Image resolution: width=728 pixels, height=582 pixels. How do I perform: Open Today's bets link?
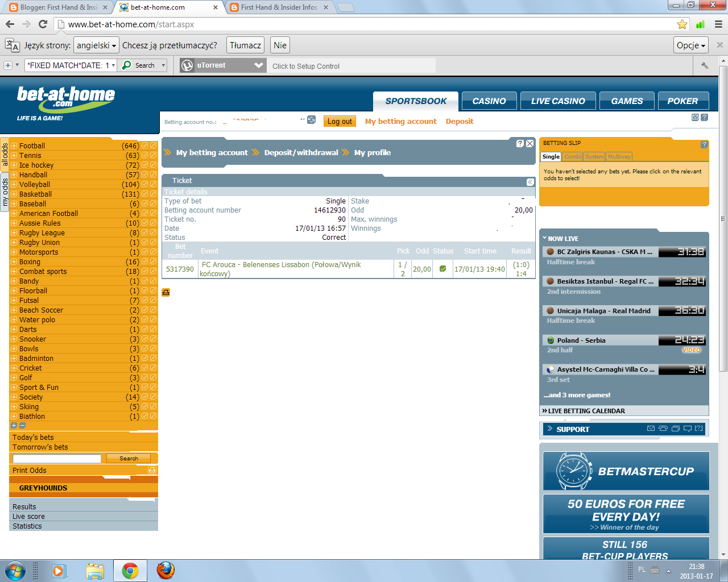33,437
